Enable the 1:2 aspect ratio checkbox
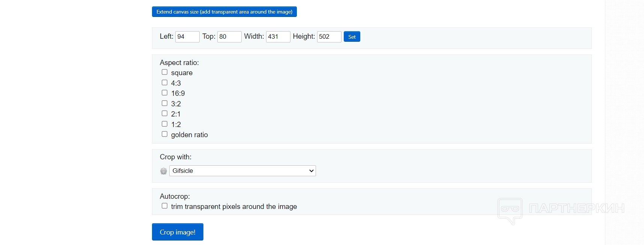This screenshot has height=245, width=644. click(164, 124)
